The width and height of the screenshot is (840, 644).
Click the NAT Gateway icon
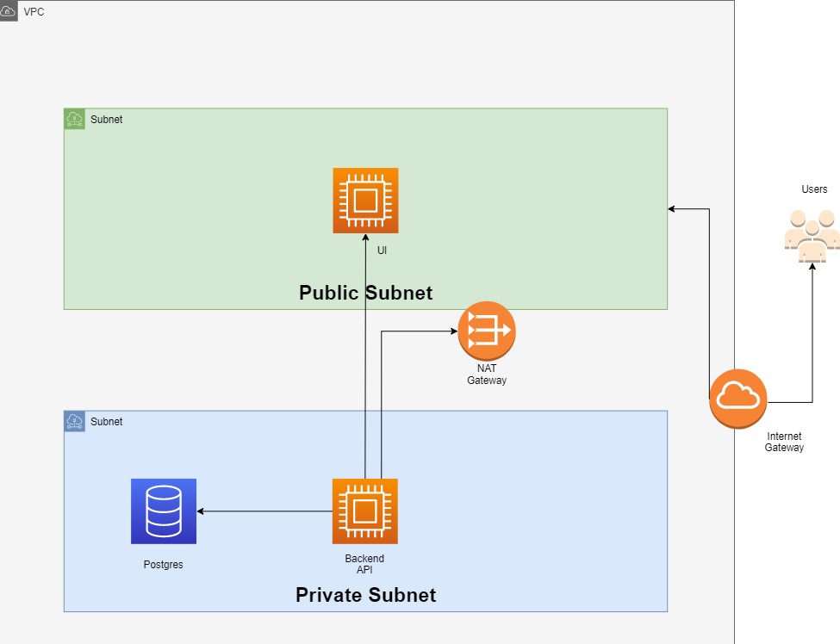487,331
